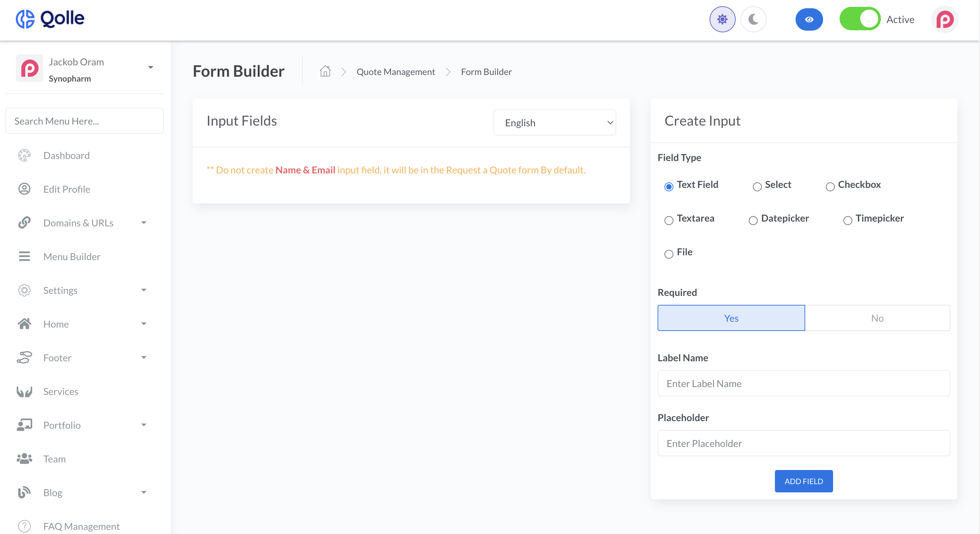
Task: Open Menu Builder in sidebar
Action: (72, 256)
